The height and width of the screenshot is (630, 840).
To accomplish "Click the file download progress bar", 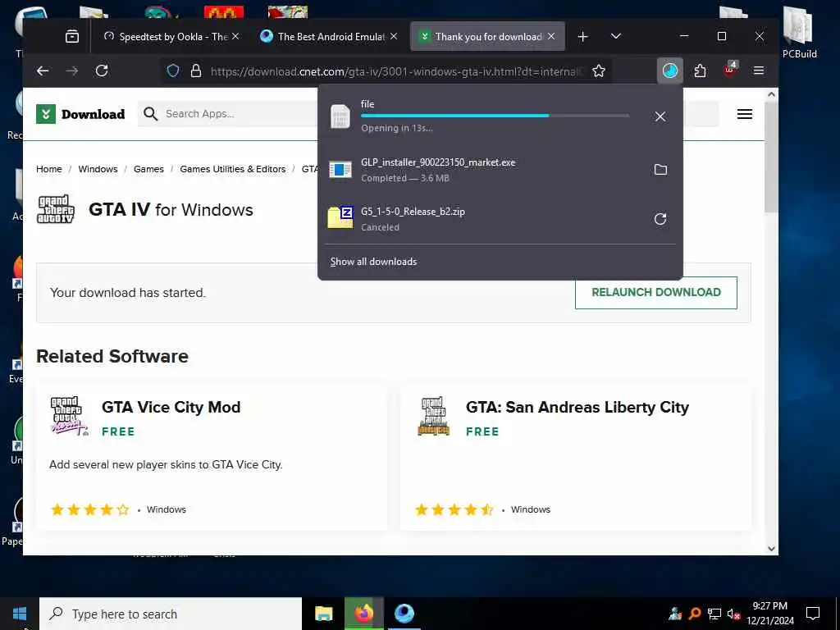I will coord(495,116).
